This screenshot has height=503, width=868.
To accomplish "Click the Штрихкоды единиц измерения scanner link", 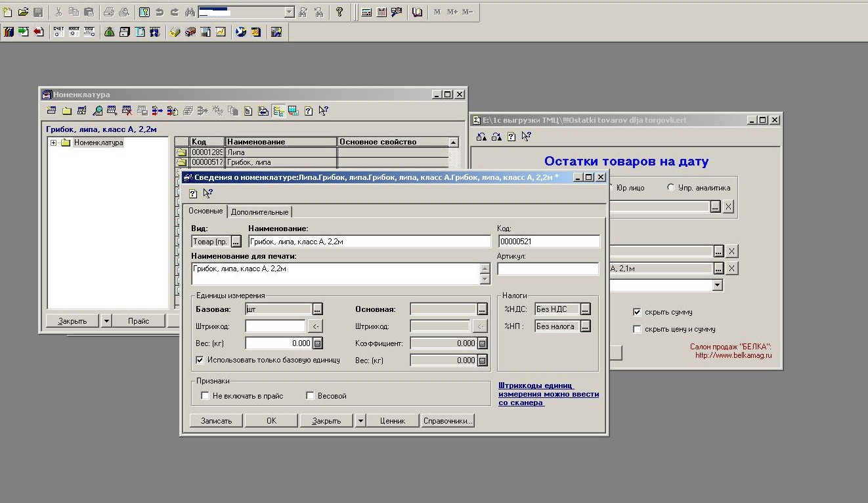I will (x=548, y=394).
